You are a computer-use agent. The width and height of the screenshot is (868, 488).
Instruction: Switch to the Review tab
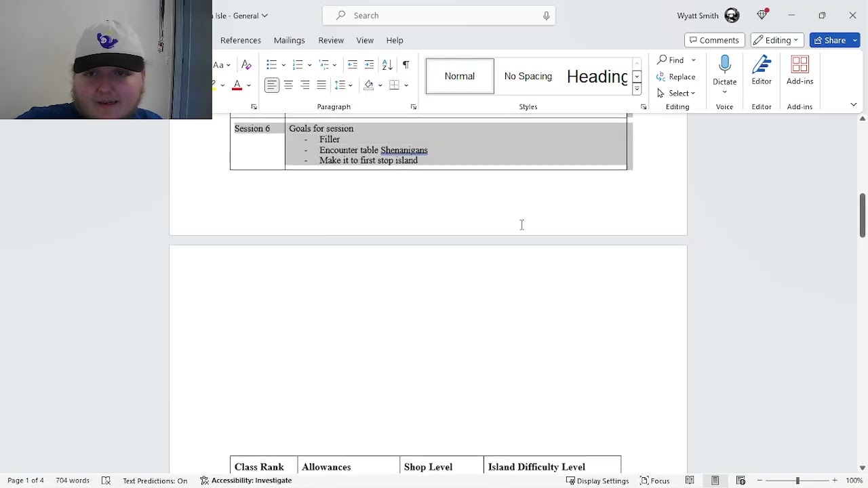tap(331, 40)
